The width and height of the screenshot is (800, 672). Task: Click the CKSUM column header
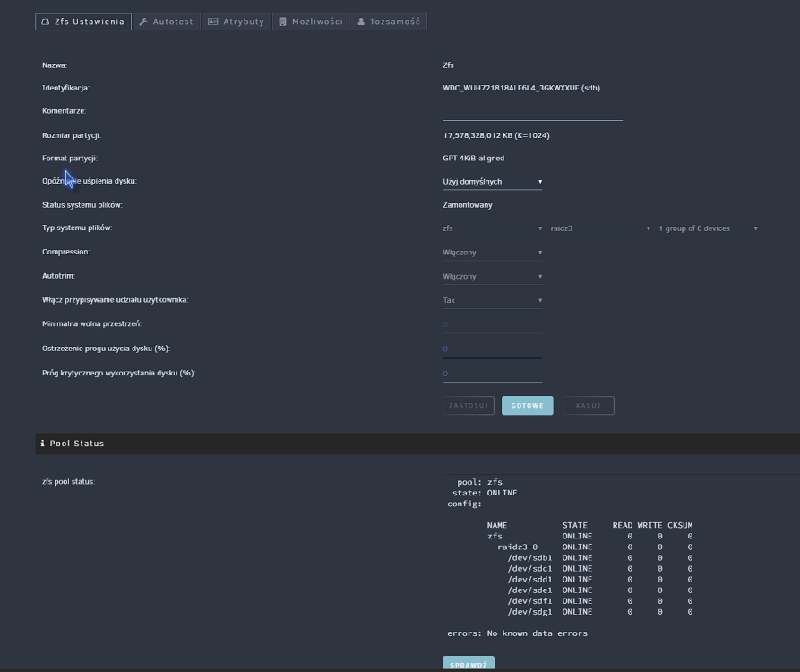pos(680,525)
